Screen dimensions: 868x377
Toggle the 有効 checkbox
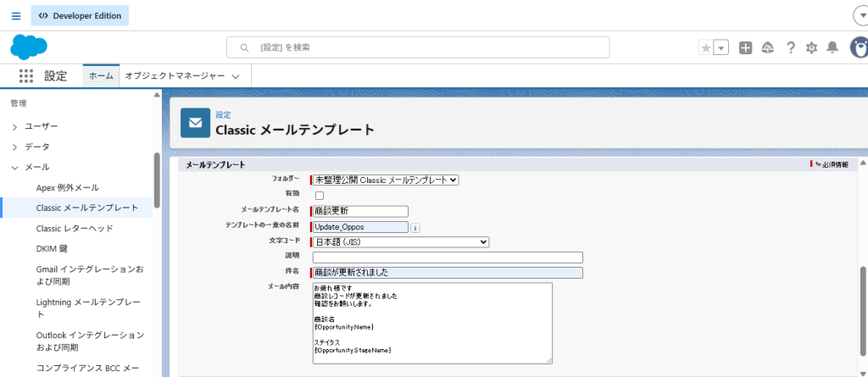coord(320,196)
